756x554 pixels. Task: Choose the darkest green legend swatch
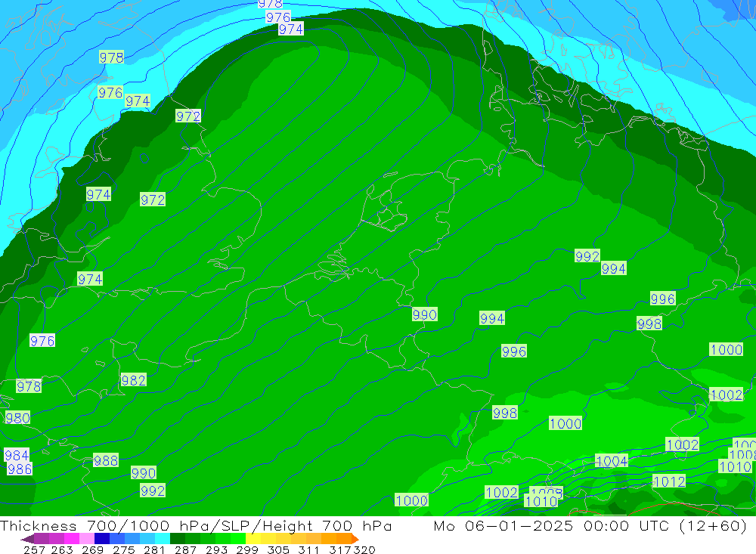[178, 539]
